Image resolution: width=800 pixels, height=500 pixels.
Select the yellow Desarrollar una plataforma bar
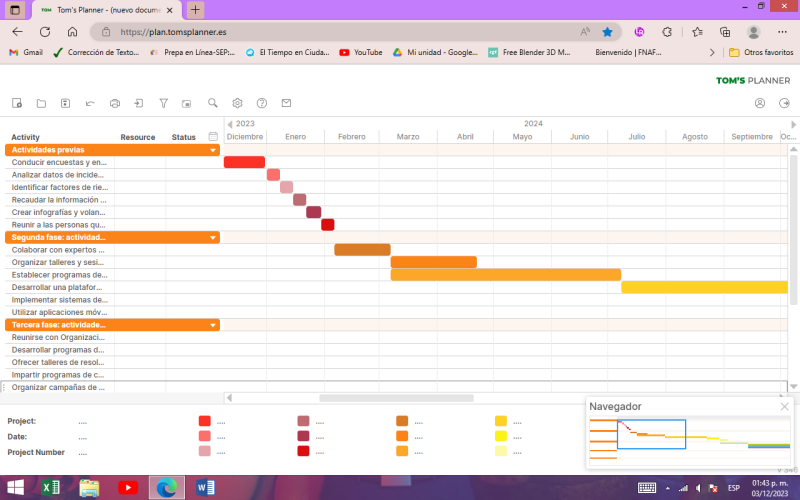pos(704,287)
